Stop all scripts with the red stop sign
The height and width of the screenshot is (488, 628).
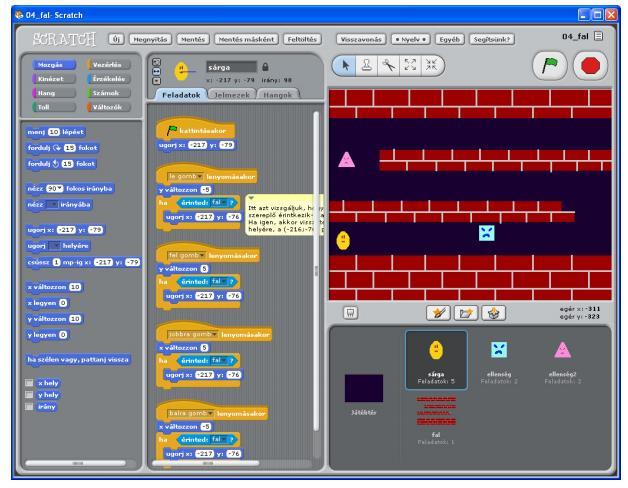(x=590, y=66)
